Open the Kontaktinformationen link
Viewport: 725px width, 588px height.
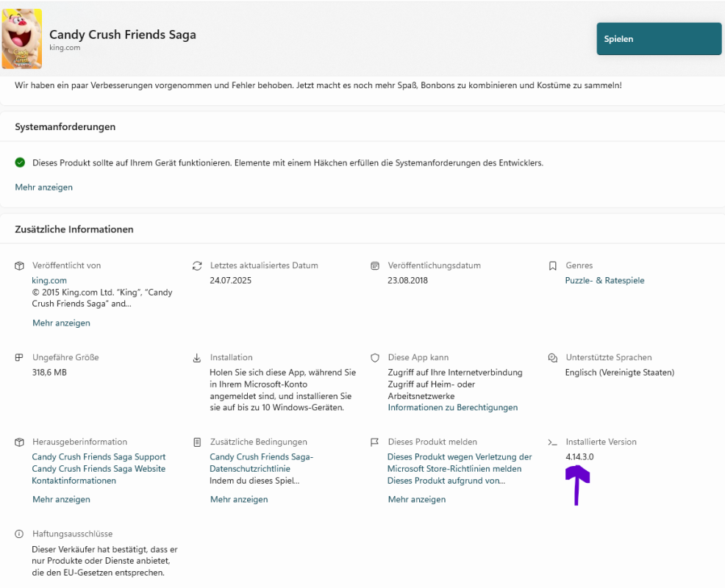pos(74,481)
